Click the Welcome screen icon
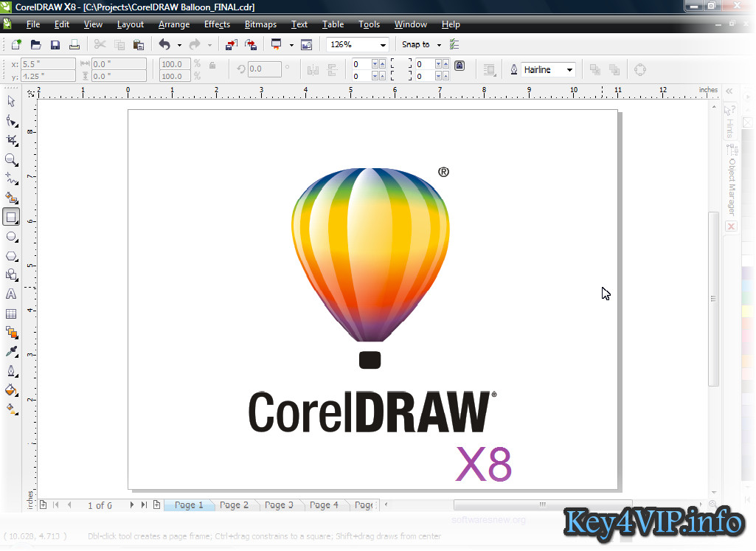This screenshot has height=551, width=756. pyautogui.click(x=306, y=45)
